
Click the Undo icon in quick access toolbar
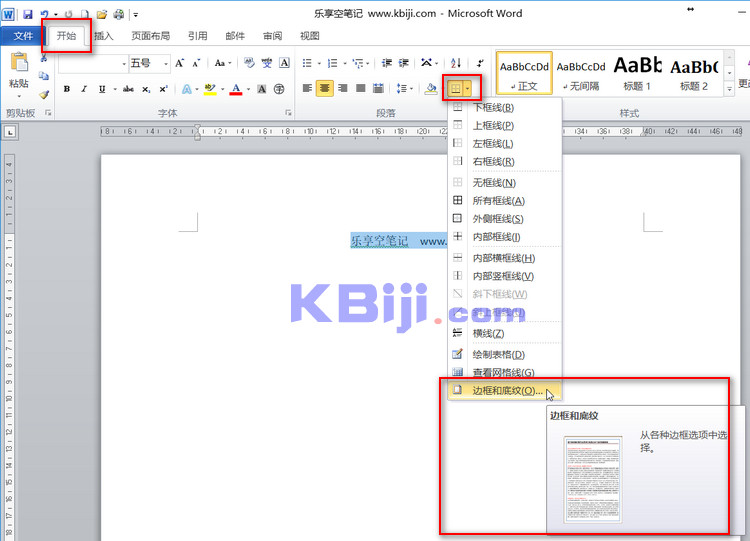[44, 14]
